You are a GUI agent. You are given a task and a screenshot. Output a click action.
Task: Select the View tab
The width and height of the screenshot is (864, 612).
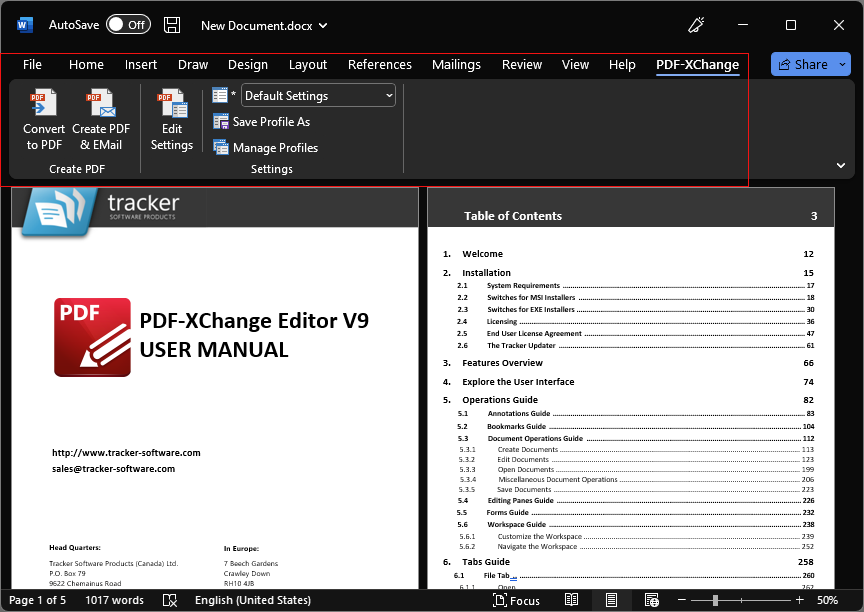point(575,64)
